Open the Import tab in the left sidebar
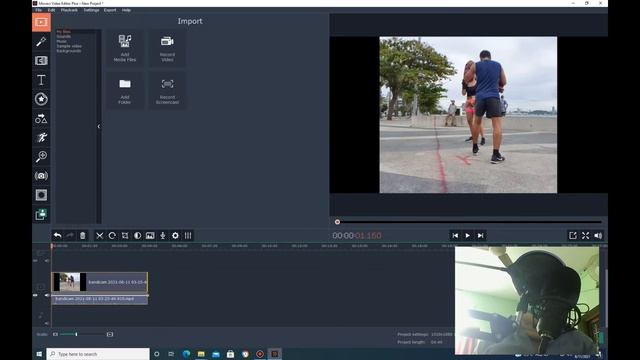The width and height of the screenshot is (640, 360). click(x=41, y=22)
